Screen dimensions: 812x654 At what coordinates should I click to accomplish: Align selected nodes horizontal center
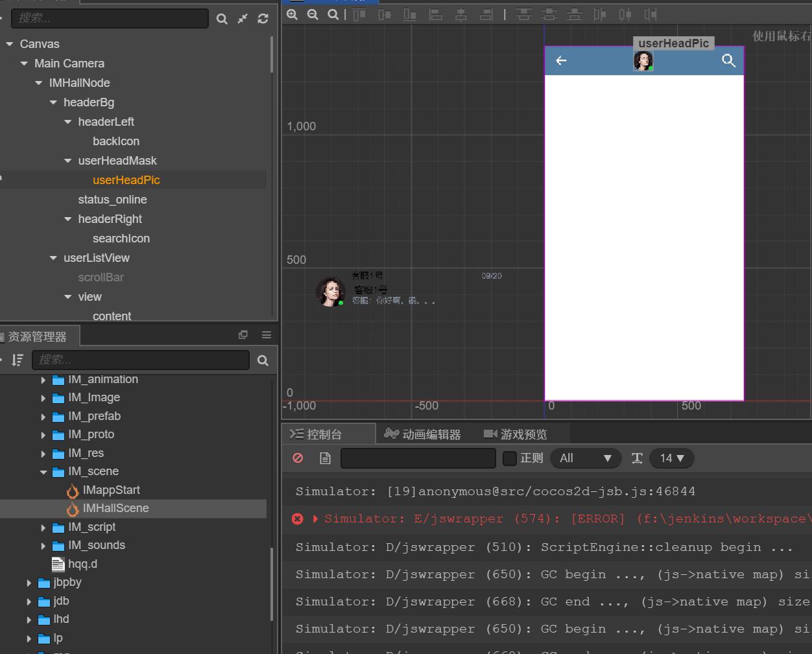pos(461,14)
